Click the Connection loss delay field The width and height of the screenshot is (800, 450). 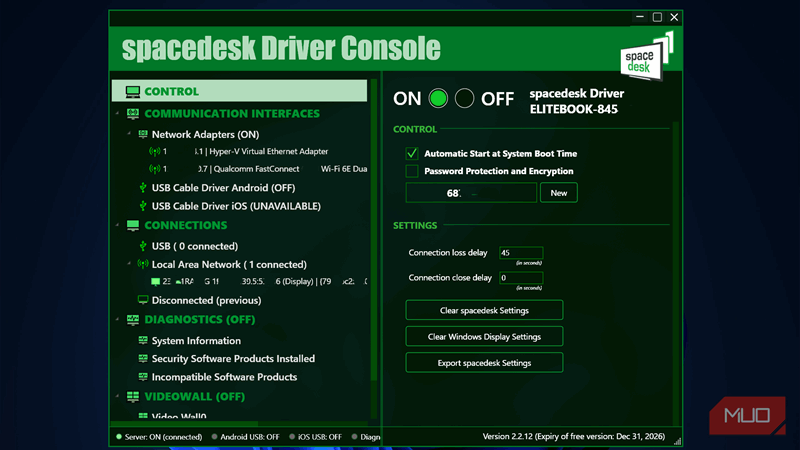520,253
